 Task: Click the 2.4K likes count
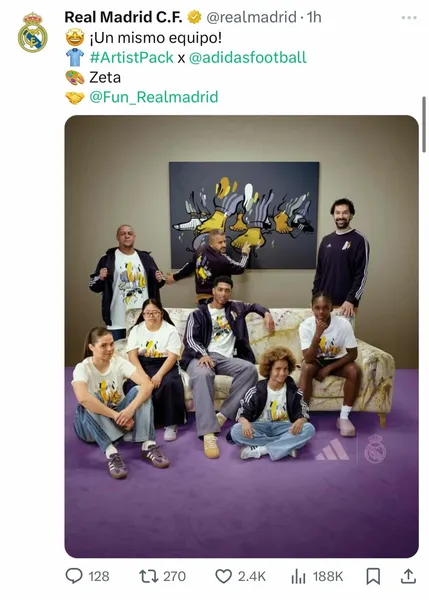[252, 576]
